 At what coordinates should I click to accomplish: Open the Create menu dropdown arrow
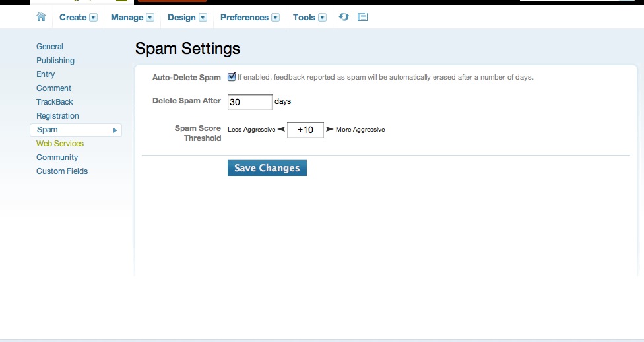(93, 17)
